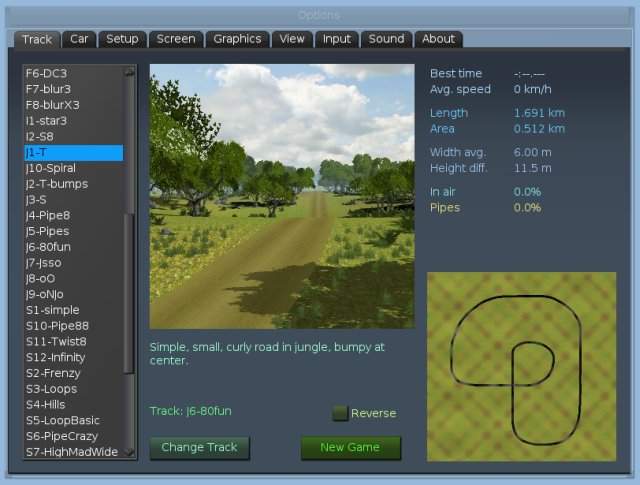Select track J5-Pipes
Image resolution: width=640 pixels, height=485 pixels.
pyautogui.click(x=74, y=231)
